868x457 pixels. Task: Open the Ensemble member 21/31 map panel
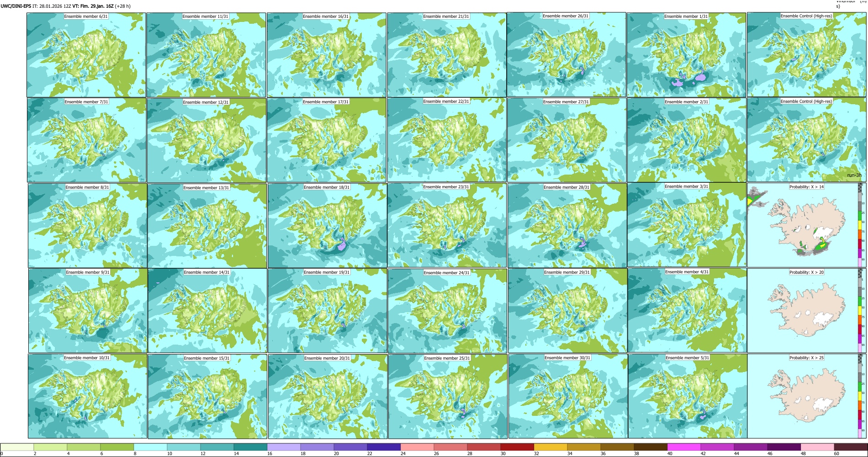click(447, 55)
